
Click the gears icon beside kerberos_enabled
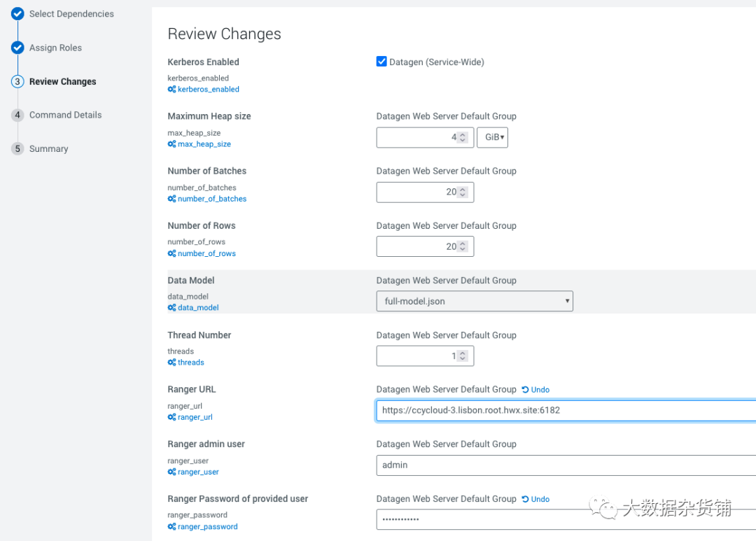tap(171, 89)
